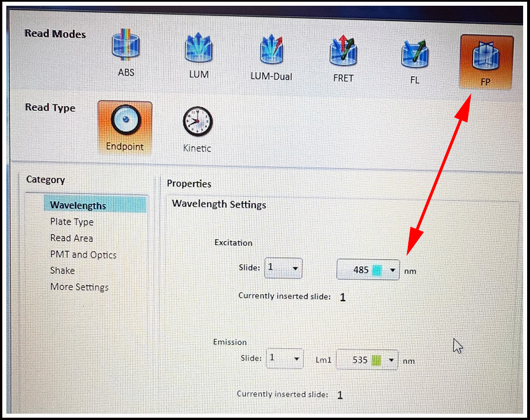Viewport: 530px width, 420px height.
Task: Go to Read Area settings
Action: tap(71, 238)
